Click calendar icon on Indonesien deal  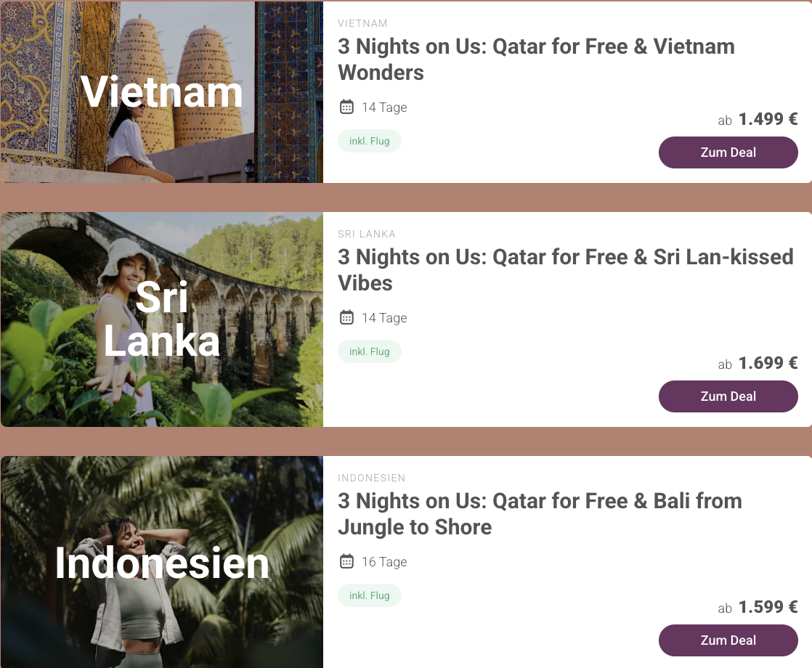coord(346,562)
